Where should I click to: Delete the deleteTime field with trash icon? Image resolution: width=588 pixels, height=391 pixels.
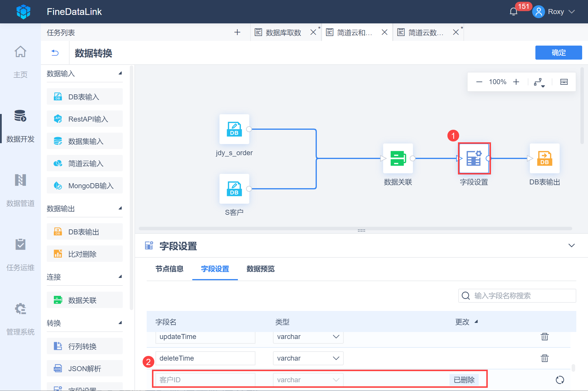click(x=544, y=358)
